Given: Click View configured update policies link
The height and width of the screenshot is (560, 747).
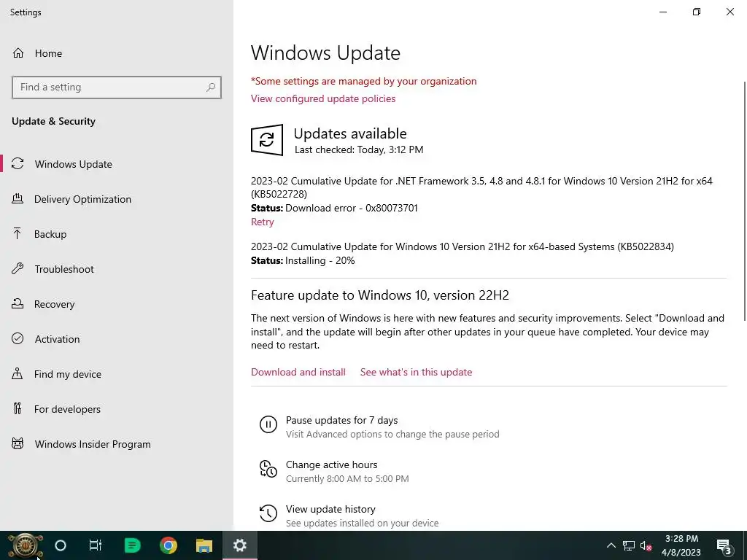Looking at the screenshot, I should click(x=323, y=98).
